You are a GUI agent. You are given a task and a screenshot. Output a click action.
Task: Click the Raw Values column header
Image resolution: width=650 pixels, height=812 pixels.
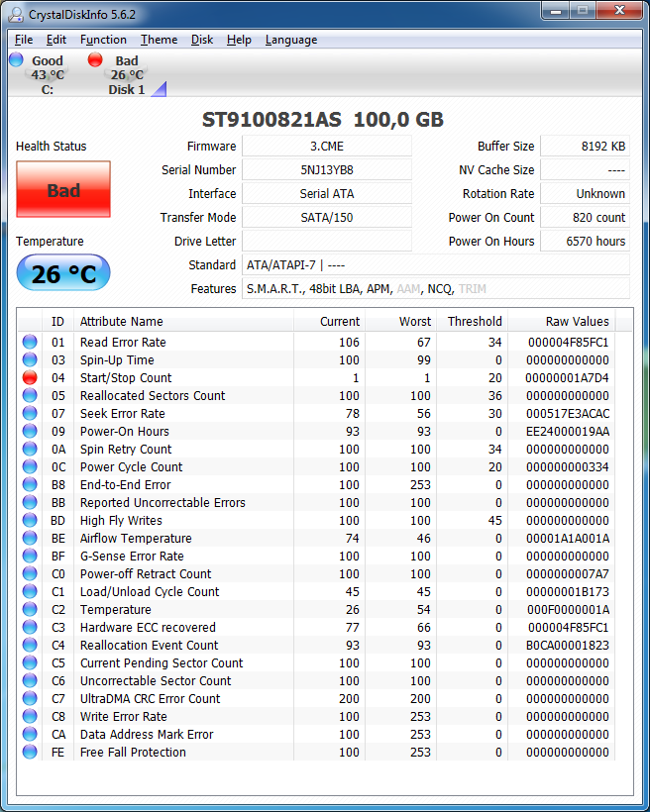562,321
